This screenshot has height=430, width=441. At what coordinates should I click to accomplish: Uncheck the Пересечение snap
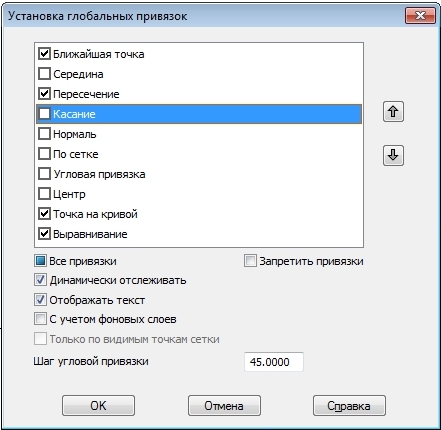click(x=44, y=94)
